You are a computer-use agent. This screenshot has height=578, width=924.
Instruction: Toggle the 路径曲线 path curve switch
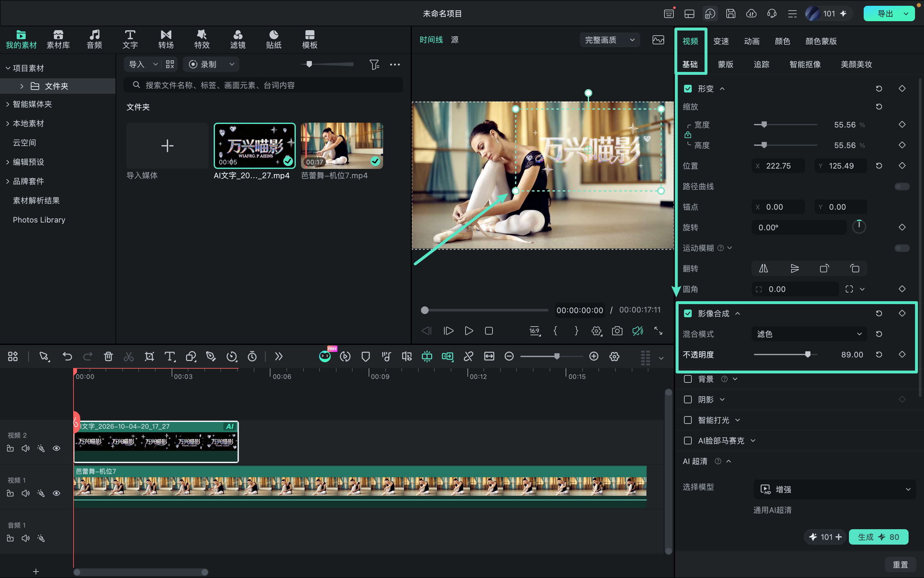[x=902, y=186]
